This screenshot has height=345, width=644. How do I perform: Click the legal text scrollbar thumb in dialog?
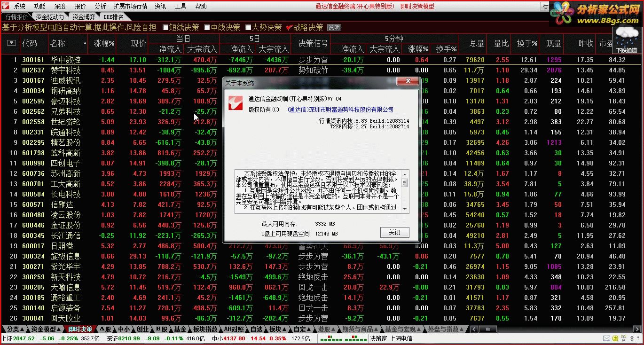click(x=405, y=183)
